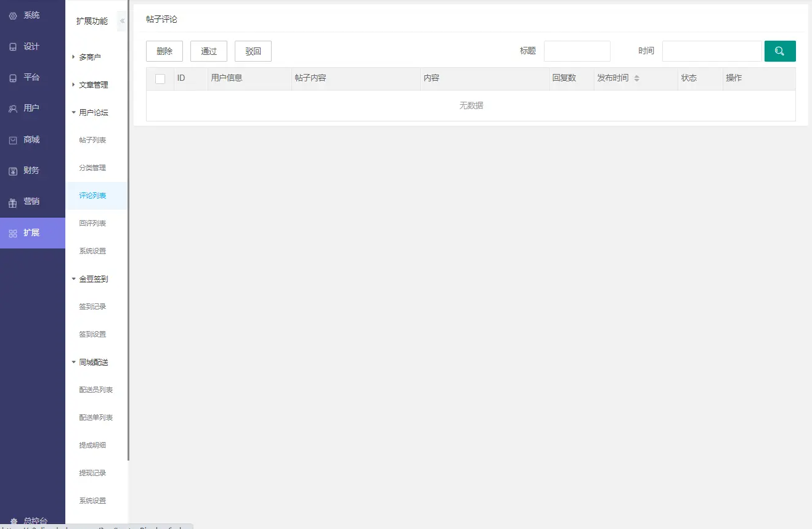Screen dimensions: 812x529
Task: Collapse the 扩展功能 submenu with the double-arrow icon
Action: (x=122, y=21)
